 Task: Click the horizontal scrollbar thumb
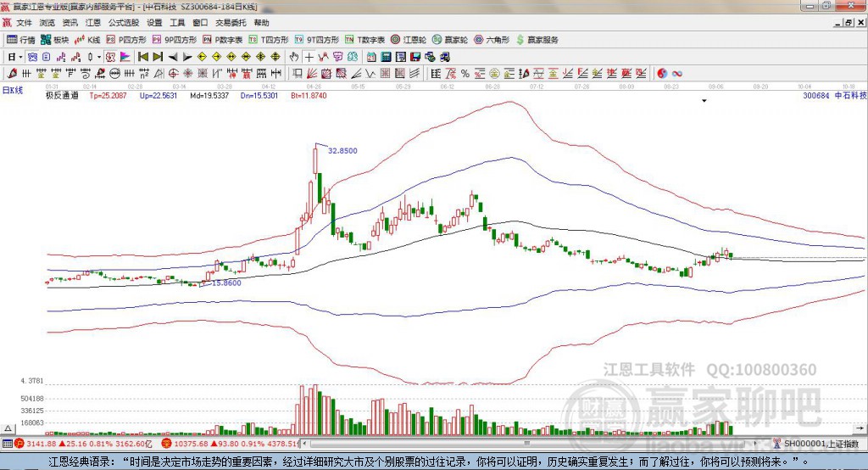pos(527,444)
